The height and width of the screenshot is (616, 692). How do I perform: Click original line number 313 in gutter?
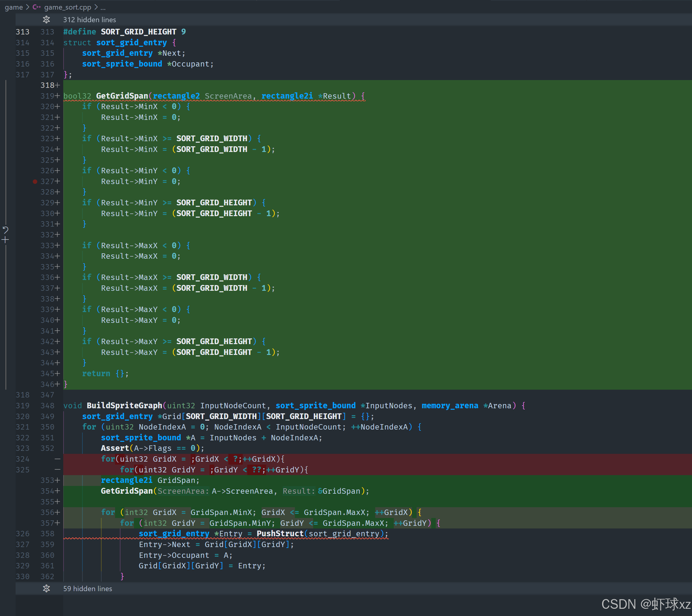coord(22,32)
